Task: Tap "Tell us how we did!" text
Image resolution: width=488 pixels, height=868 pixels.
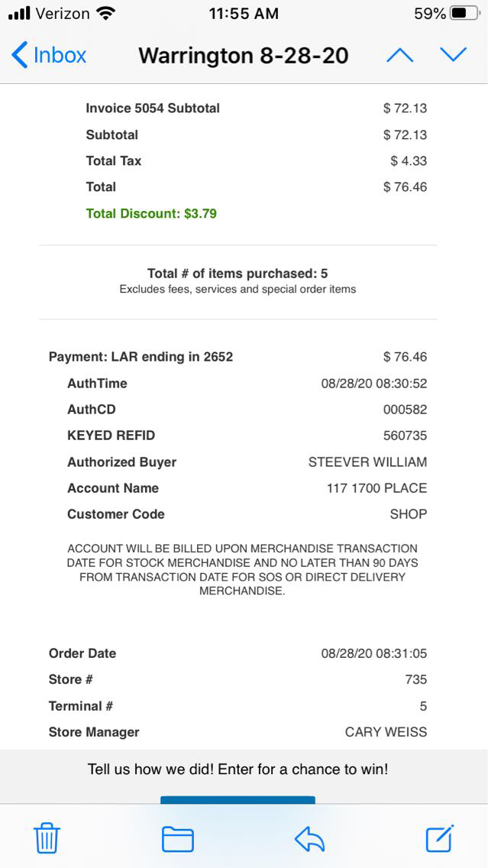Action: (x=238, y=769)
